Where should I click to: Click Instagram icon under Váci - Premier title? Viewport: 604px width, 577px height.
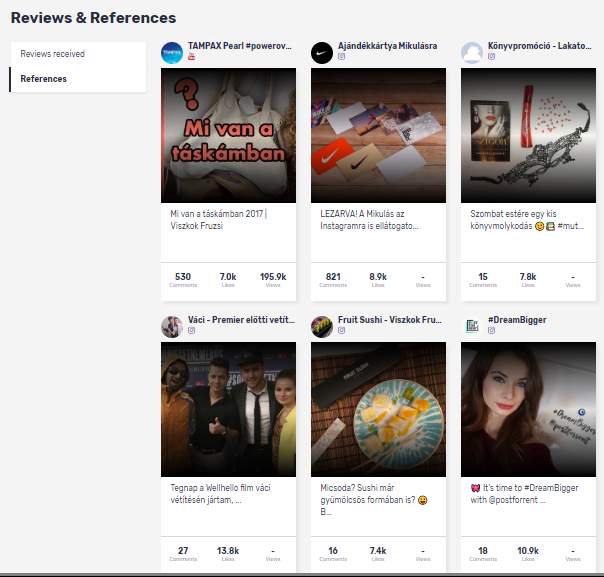point(191,330)
